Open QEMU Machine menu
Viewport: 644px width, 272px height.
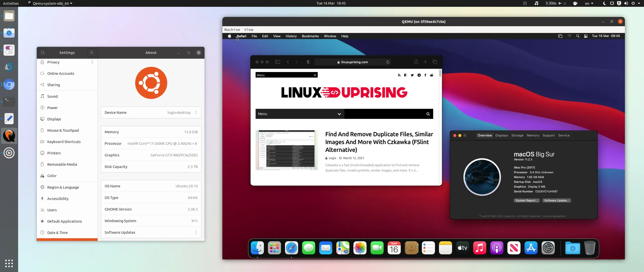(x=232, y=30)
